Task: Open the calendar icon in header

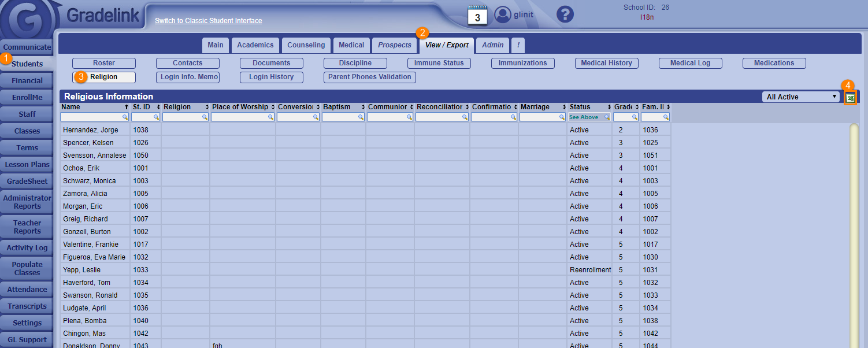Action: click(x=477, y=16)
